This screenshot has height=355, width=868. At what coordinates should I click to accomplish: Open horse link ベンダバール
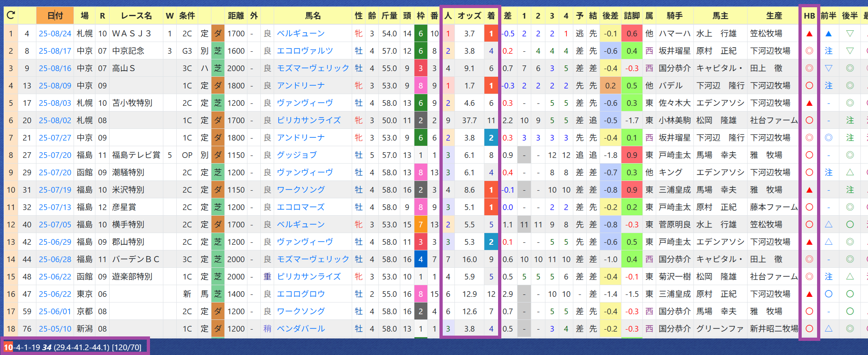tap(301, 329)
